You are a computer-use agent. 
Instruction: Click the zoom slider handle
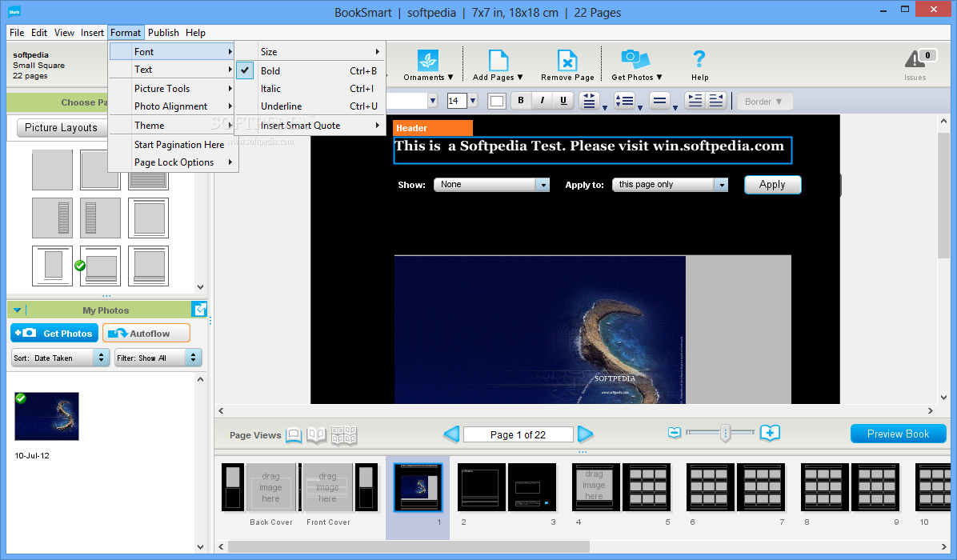(725, 433)
